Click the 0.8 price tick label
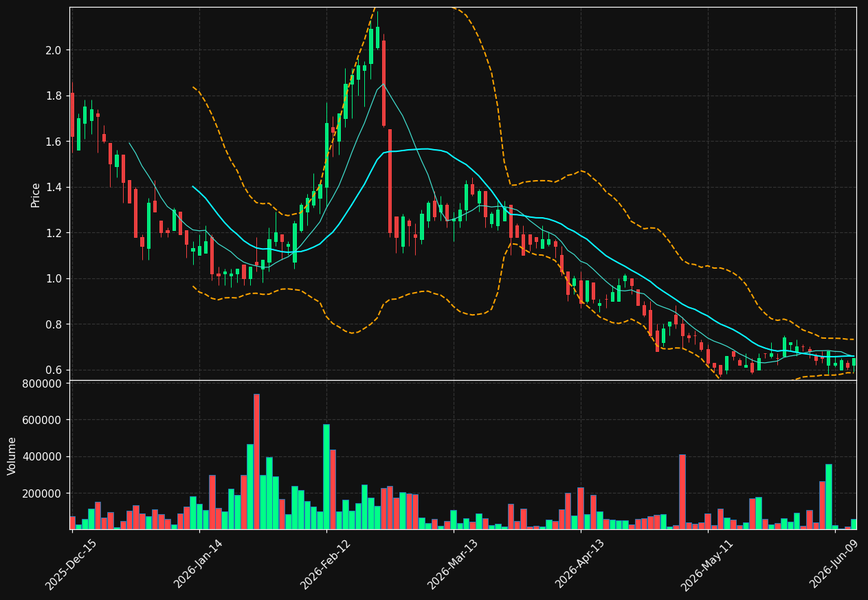The height and width of the screenshot is (600, 868). click(53, 324)
